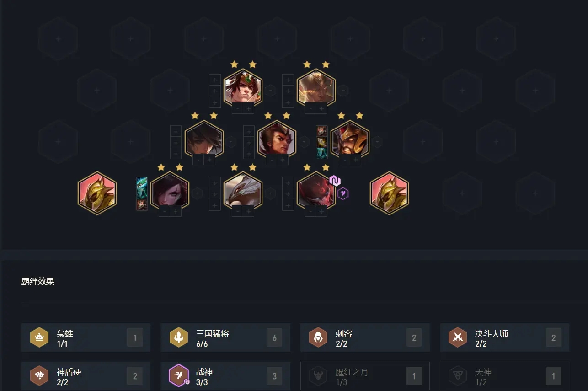Click the white eagle champion hexagon
588x391 pixels.
point(243,191)
